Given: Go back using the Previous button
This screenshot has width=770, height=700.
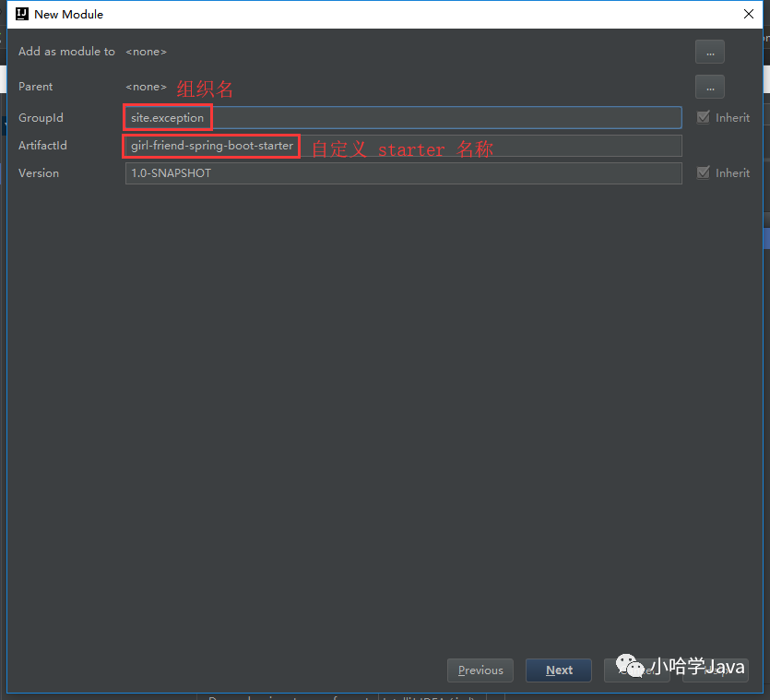Looking at the screenshot, I should point(480,670).
